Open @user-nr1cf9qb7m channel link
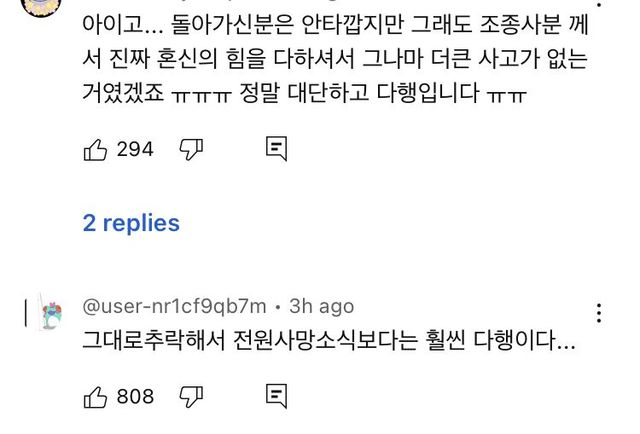The width and height of the screenshot is (640, 434). coord(174,306)
